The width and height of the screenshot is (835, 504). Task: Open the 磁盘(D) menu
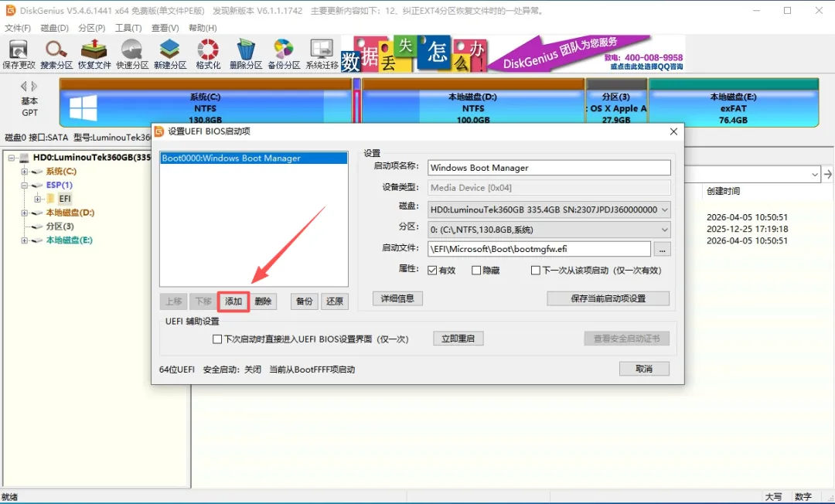[x=54, y=28]
